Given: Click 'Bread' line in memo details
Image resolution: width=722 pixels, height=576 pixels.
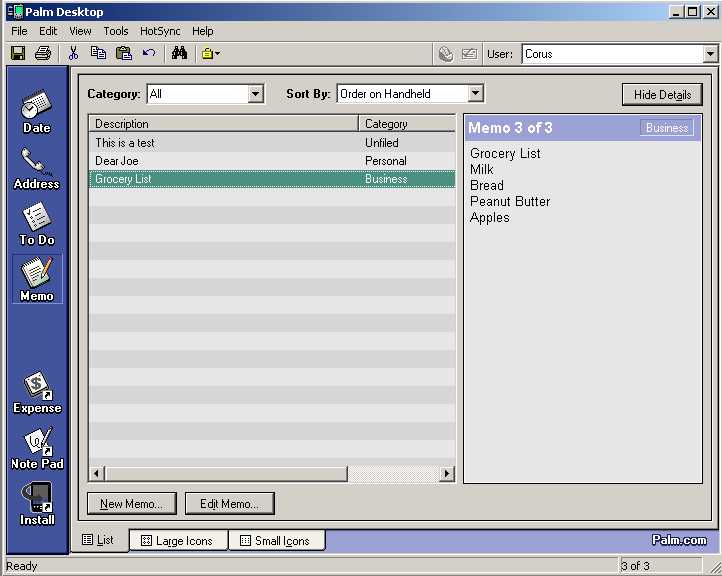Looking at the screenshot, I should pyautogui.click(x=487, y=185).
